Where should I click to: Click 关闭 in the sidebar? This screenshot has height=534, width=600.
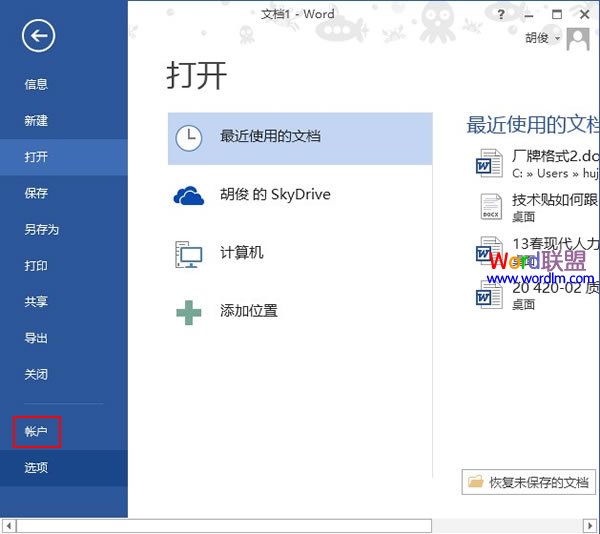(x=64, y=374)
